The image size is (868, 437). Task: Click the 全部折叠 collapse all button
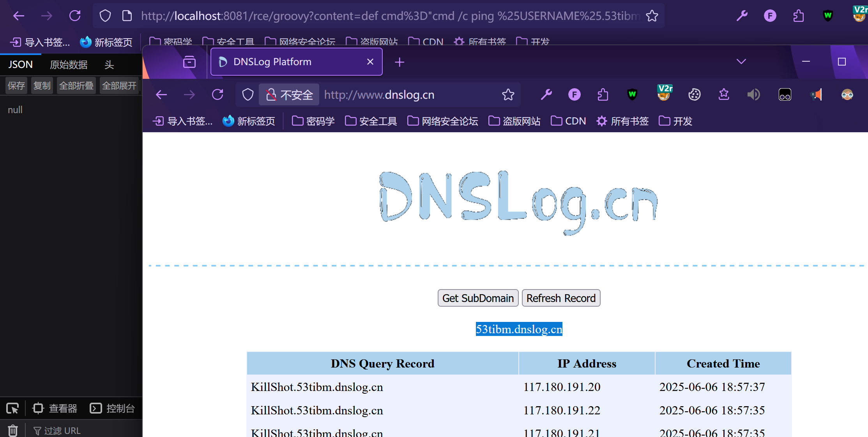click(76, 85)
